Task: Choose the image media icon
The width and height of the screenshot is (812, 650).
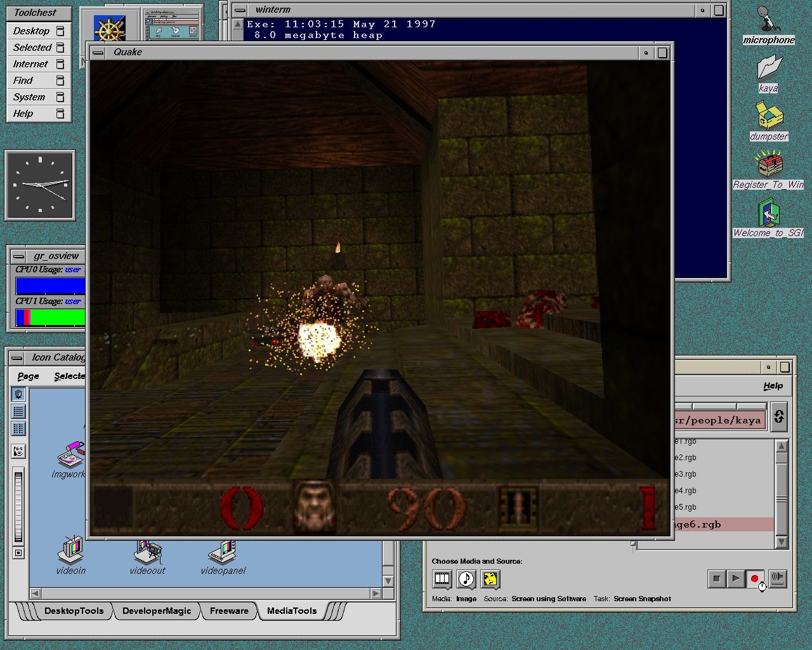Action: (490, 578)
